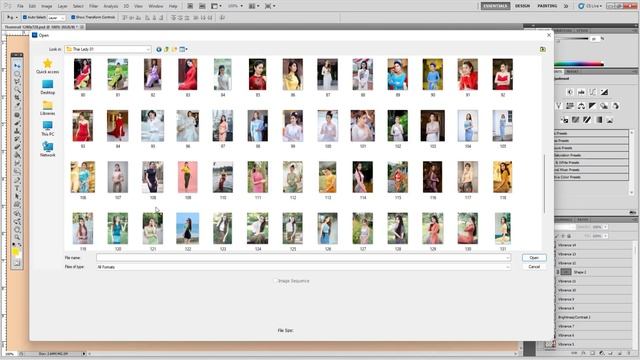Switch to the Painting workspace

coord(547,6)
